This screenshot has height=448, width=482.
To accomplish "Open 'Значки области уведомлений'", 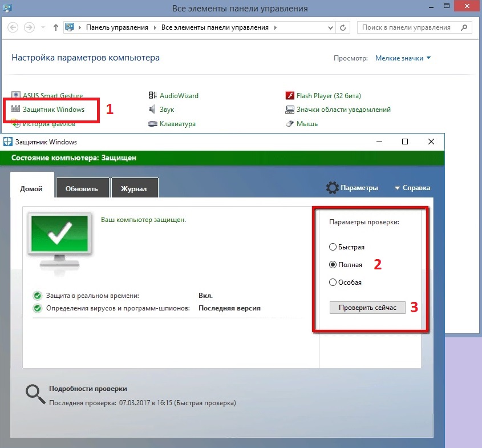I will click(x=343, y=110).
